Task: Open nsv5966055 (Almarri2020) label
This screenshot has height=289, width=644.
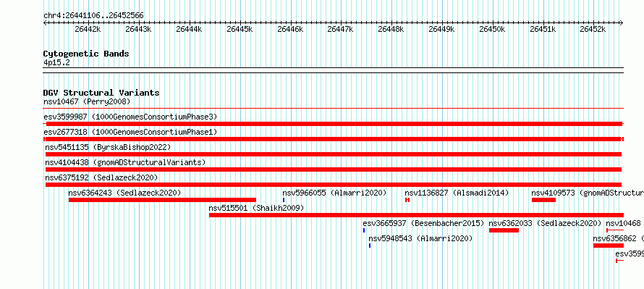Action: tap(334, 193)
